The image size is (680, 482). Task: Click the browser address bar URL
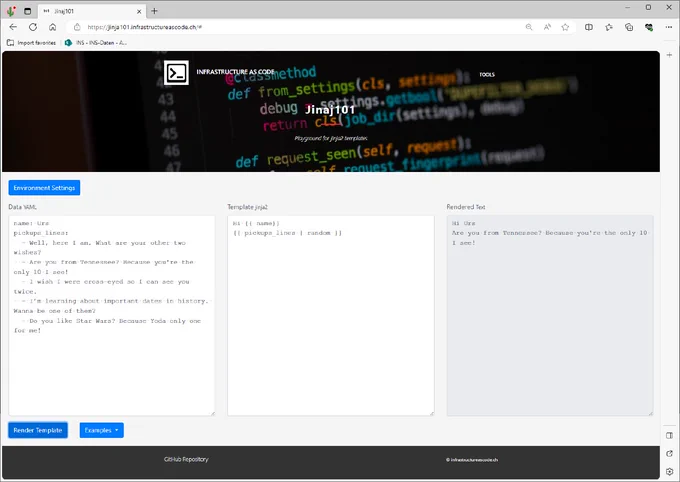point(144,27)
